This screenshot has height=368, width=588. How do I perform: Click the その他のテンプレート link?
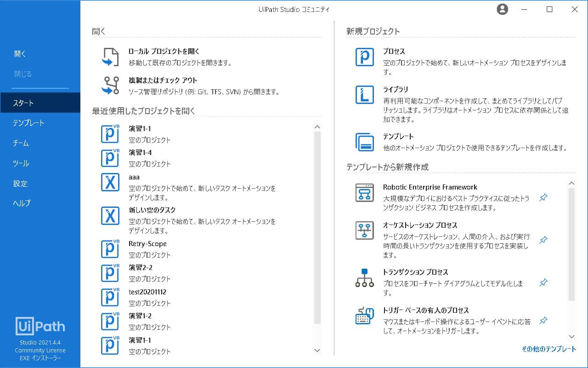(549, 349)
